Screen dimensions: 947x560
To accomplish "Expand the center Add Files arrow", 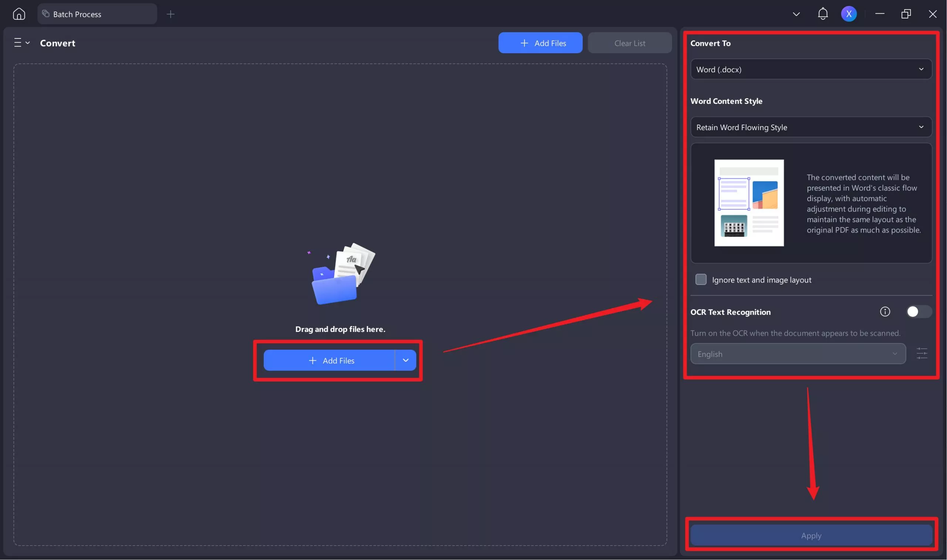I will [405, 360].
